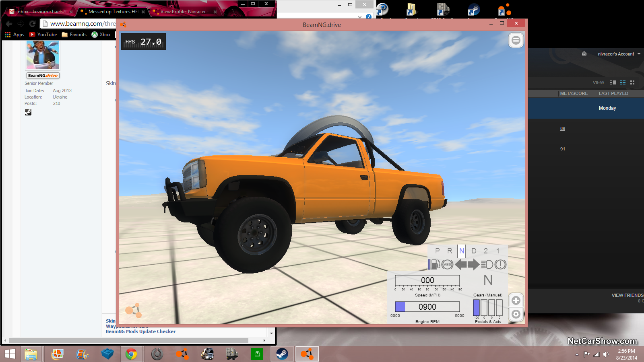Click the browser horizontal scrollbar
The height and width of the screenshot is (362, 644).
point(129,340)
